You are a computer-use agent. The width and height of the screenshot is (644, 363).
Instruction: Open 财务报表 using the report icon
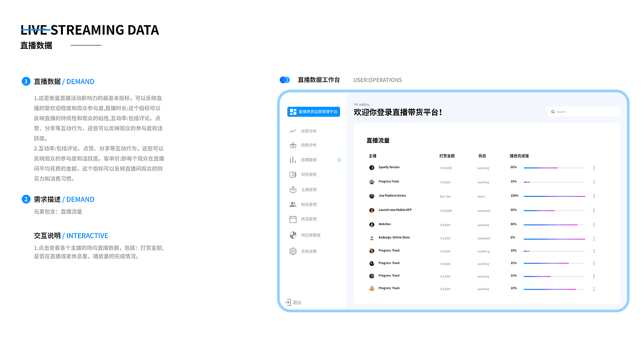click(x=293, y=174)
